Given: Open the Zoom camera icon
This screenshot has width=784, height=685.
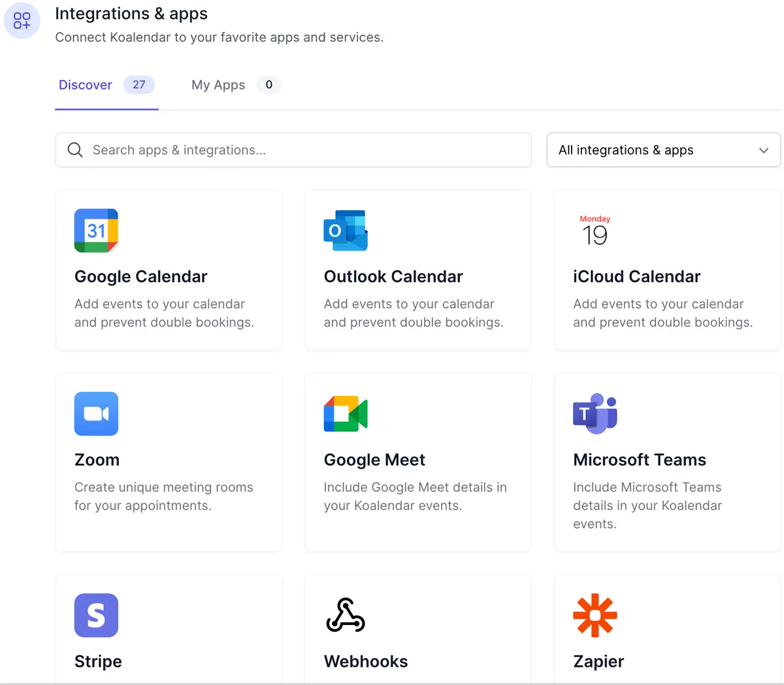Looking at the screenshot, I should tap(96, 413).
